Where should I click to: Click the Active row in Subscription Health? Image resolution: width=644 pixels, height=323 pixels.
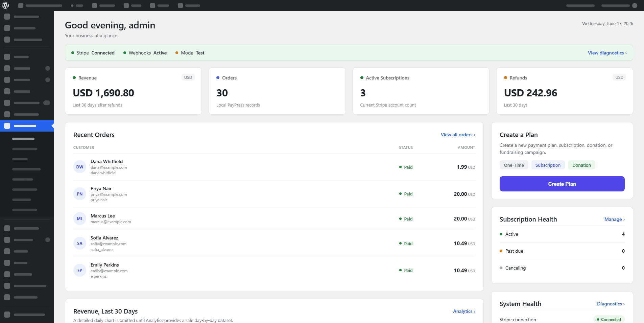(562, 234)
